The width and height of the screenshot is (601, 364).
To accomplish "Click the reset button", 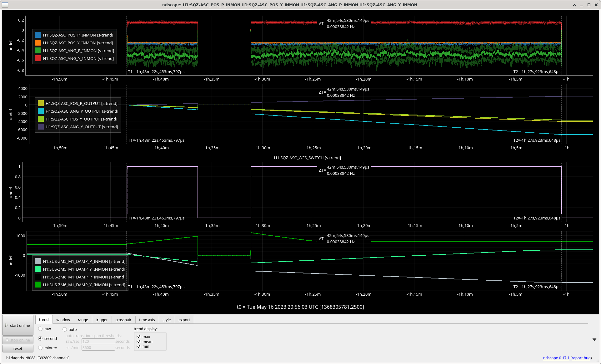I will (x=18, y=348).
